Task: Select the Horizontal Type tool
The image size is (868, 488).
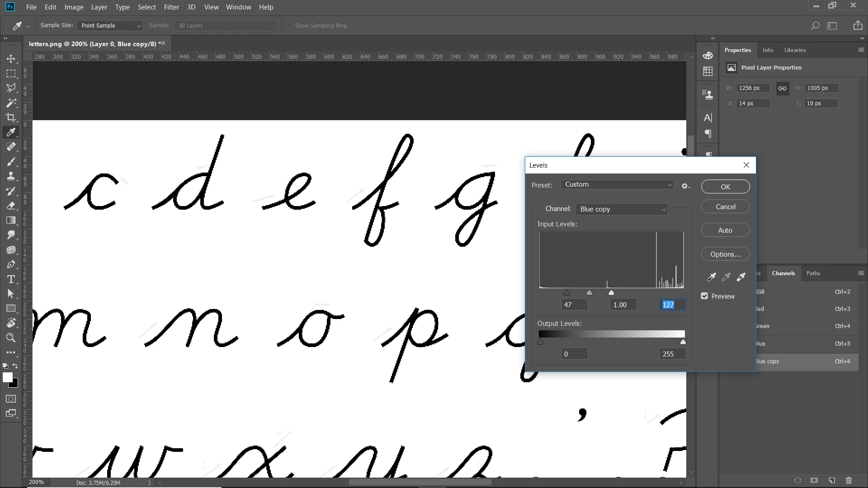Action: (11, 279)
